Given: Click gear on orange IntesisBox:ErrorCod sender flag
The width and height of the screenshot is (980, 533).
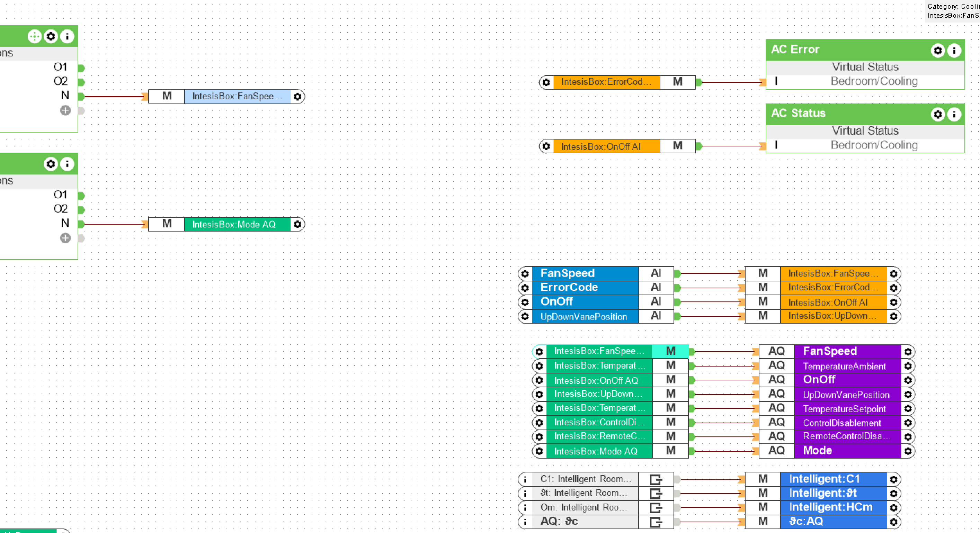Looking at the screenshot, I should pos(546,82).
